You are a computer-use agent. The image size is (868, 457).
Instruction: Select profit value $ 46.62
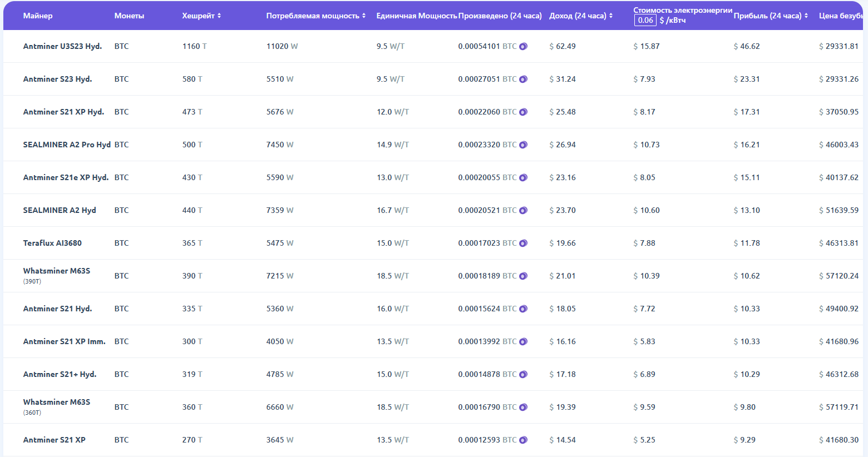click(747, 46)
